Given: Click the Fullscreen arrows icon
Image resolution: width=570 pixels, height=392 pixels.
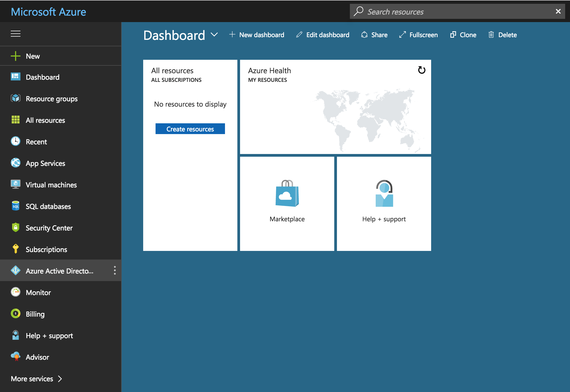Looking at the screenshot, I should click(x=402, y=35).
